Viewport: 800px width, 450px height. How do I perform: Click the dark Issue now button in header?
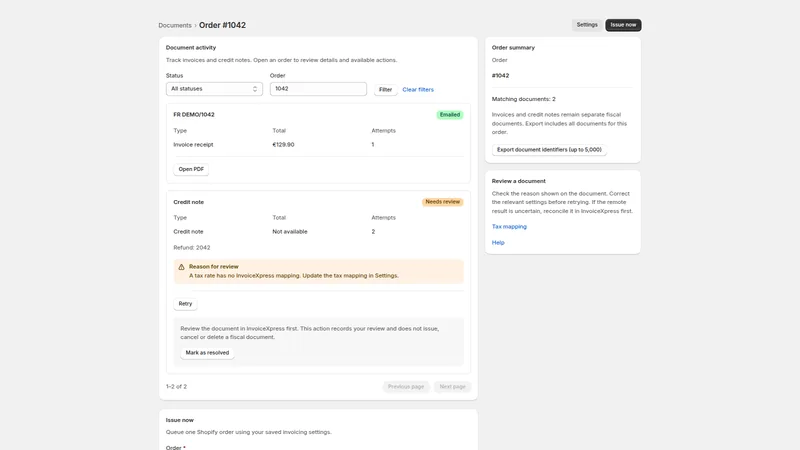(623, 25)
